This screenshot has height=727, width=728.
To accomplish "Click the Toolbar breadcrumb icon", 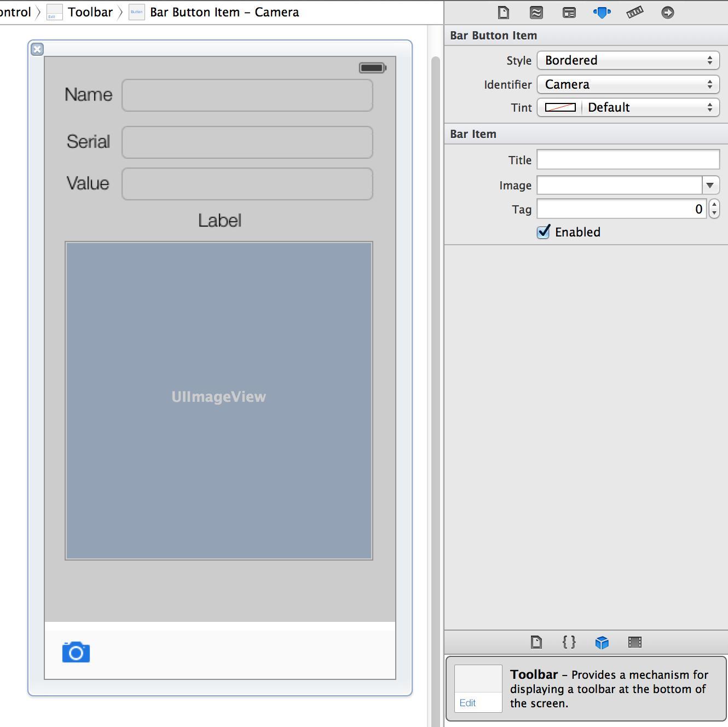I will pyautogui.click(x=55, y=12).
